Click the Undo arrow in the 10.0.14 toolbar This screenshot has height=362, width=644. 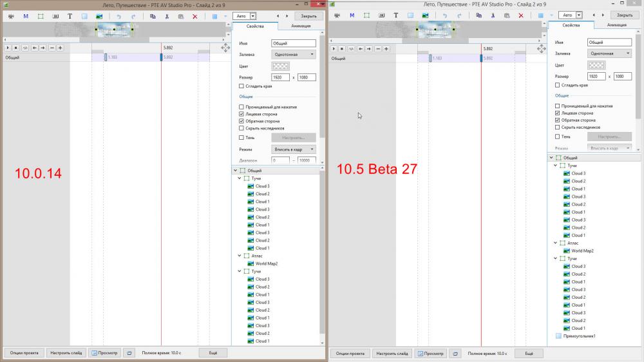[118, 15]
